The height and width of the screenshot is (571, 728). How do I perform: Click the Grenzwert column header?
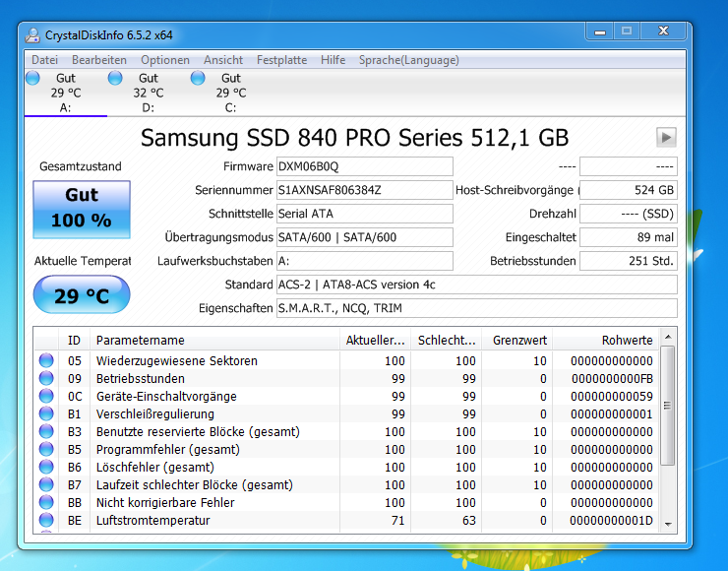pos(517,340)
